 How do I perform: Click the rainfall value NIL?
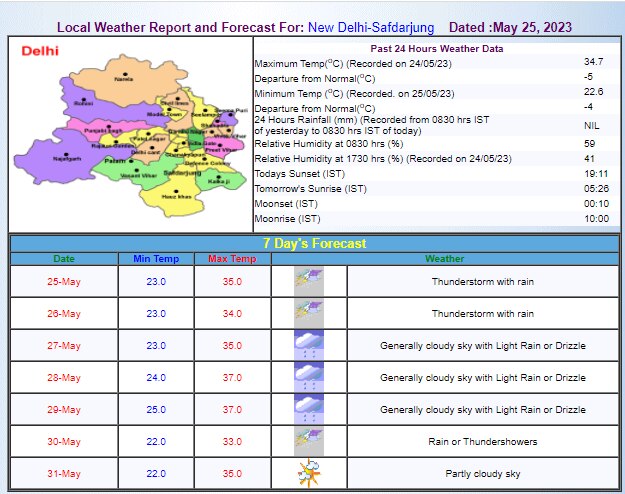click(x=592, y=126)
